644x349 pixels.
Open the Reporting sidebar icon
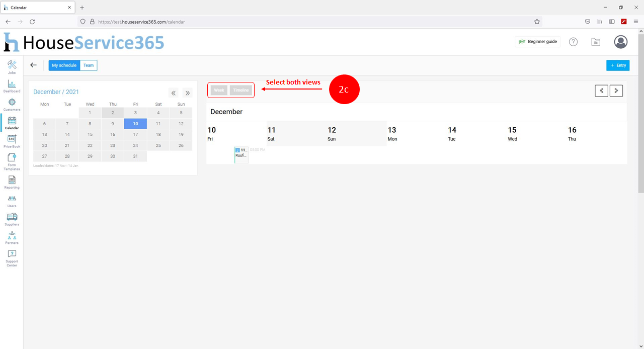click(x=12, y=182)
